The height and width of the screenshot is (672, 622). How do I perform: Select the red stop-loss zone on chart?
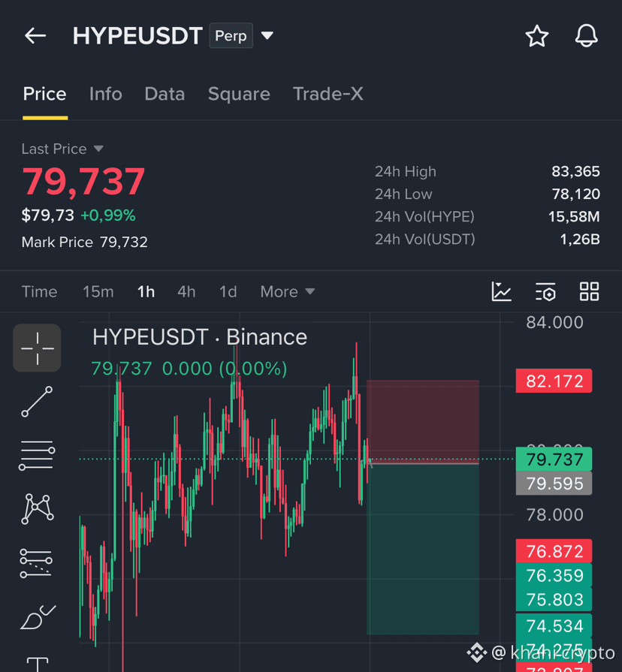click(423, 422)
